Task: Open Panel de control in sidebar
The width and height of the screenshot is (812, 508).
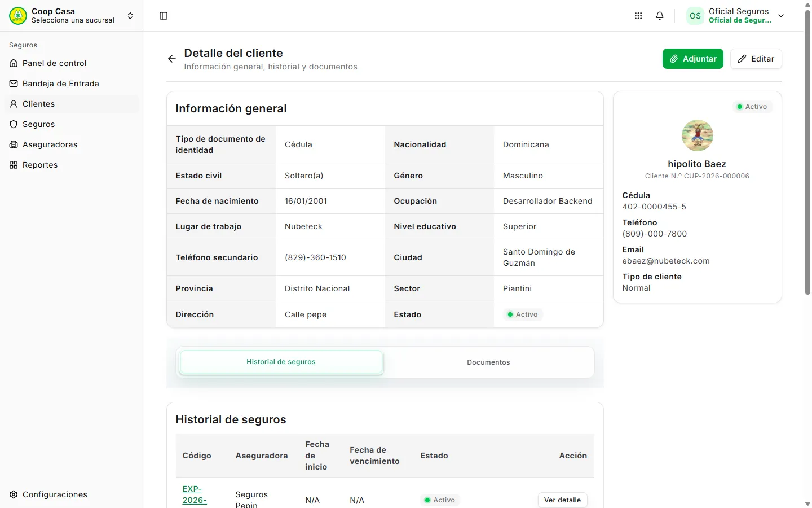Action: [x=72, y=63]
